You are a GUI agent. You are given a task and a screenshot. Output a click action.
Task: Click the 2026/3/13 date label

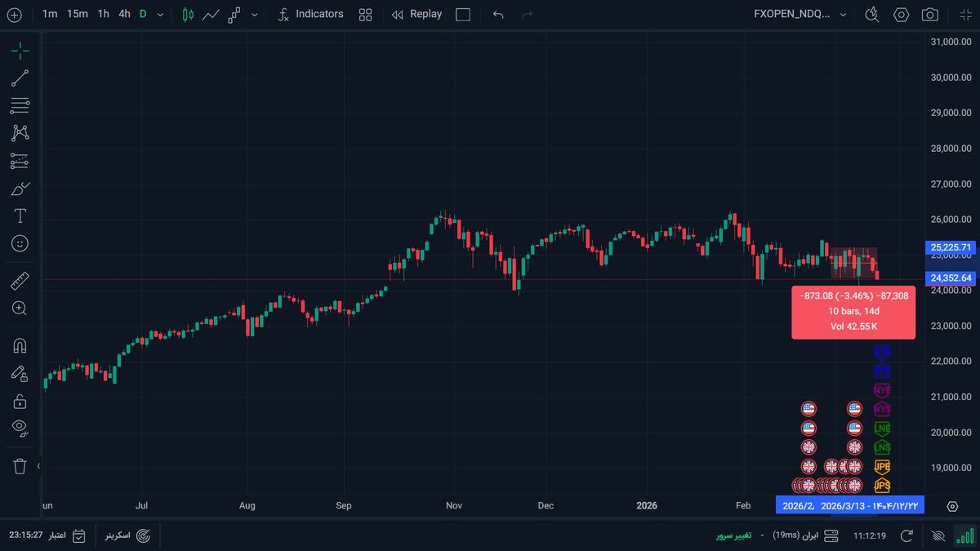click(871, 505)
